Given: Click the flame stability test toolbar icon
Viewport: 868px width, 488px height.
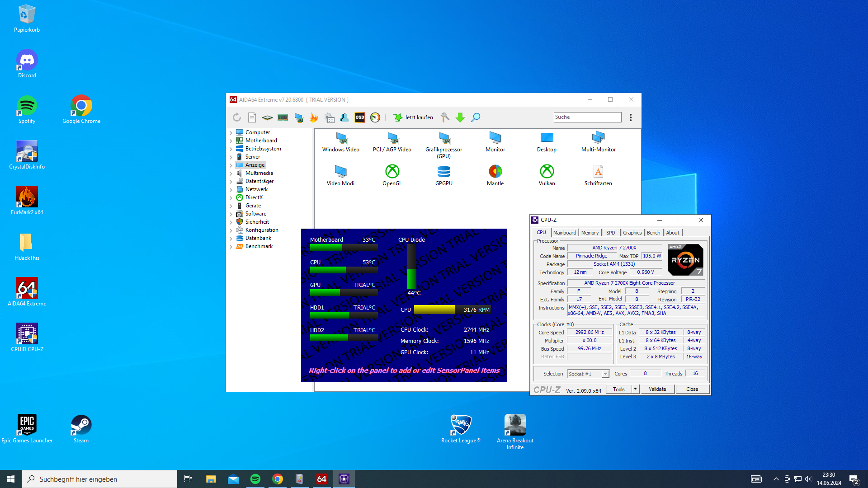Looking at the screenshot, I should [x=314, y=117].
